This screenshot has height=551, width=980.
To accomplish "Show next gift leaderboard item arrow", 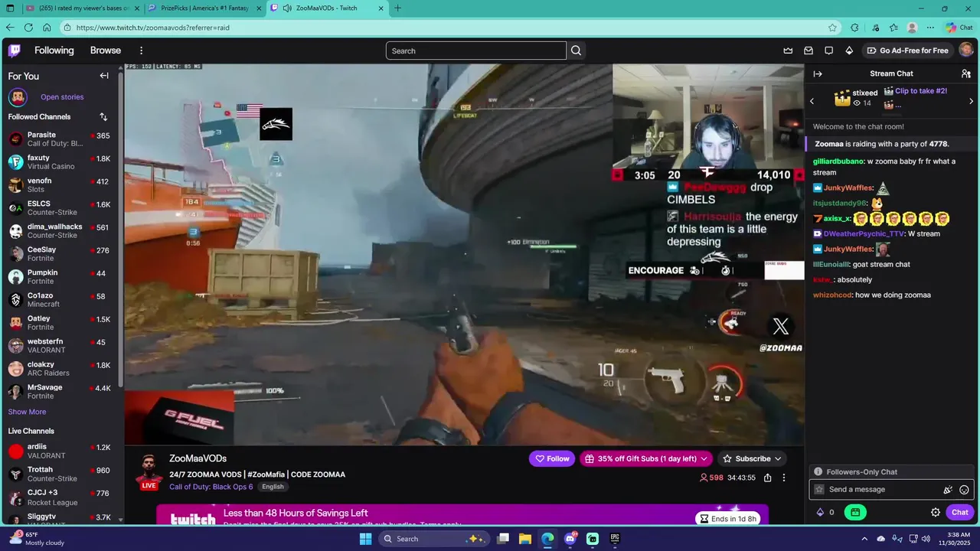I will click(x=971, y=101).
